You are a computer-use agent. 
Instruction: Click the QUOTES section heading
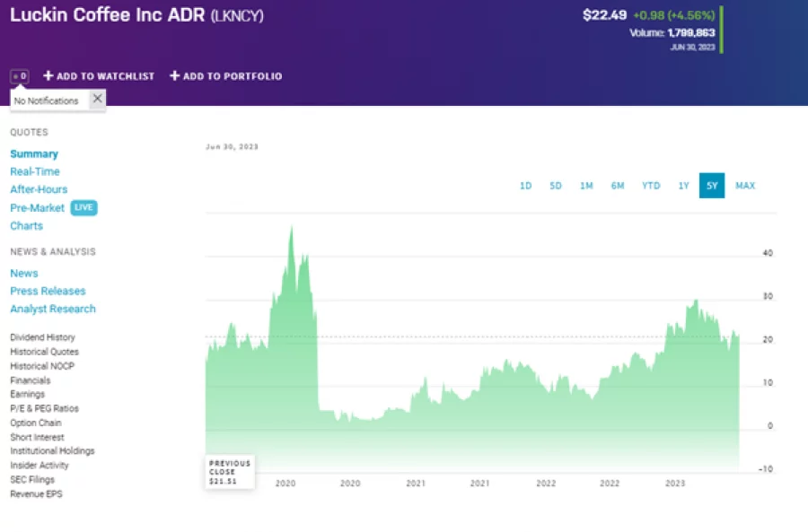click(x=29, y=133)
